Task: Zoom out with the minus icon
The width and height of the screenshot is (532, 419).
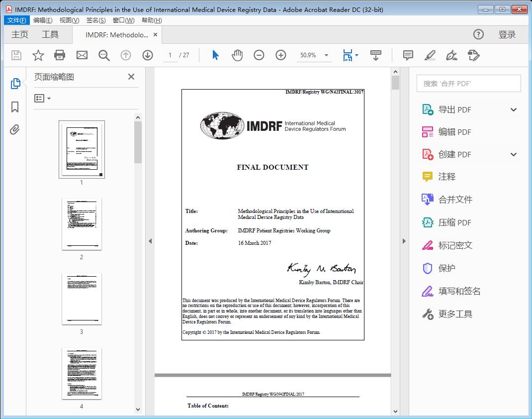Action: [x=259, y=55]
